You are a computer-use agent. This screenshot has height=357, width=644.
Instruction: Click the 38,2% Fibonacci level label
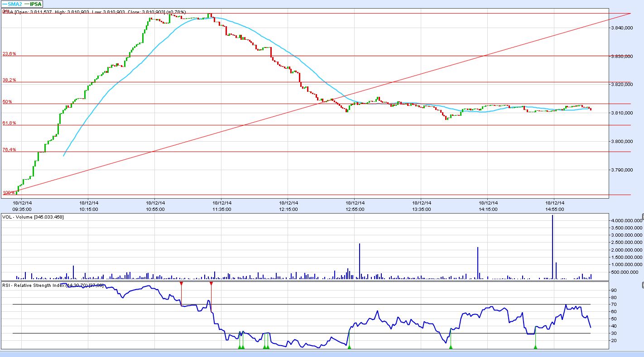click(x=10, y=80)
